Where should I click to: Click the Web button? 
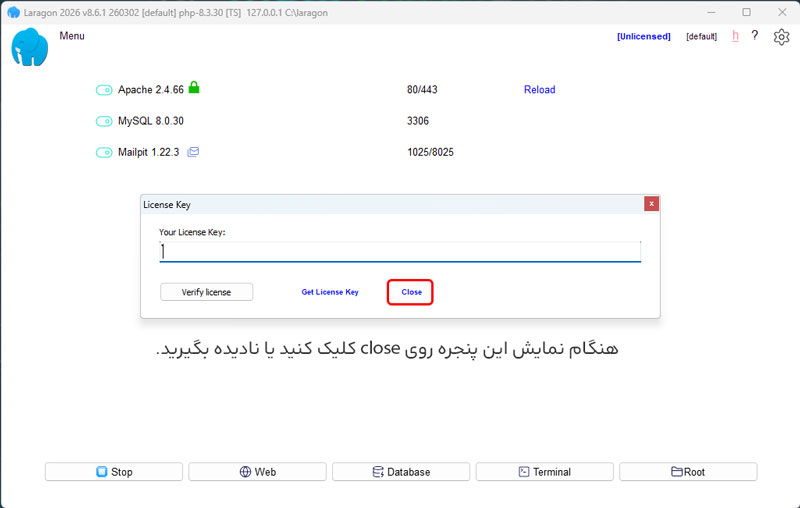pos(257,471)
